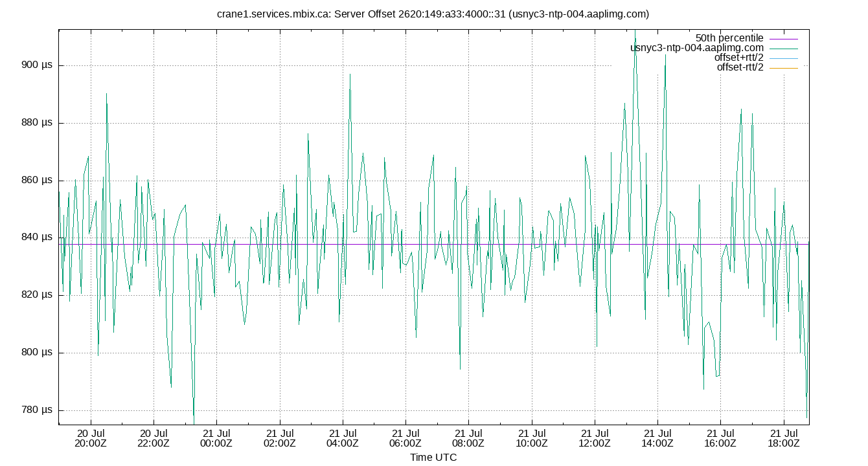Select the 'offset-rtt/2' legend entry
The width and height of the screenshot is (868, 466).
click(x=740, y=67)
